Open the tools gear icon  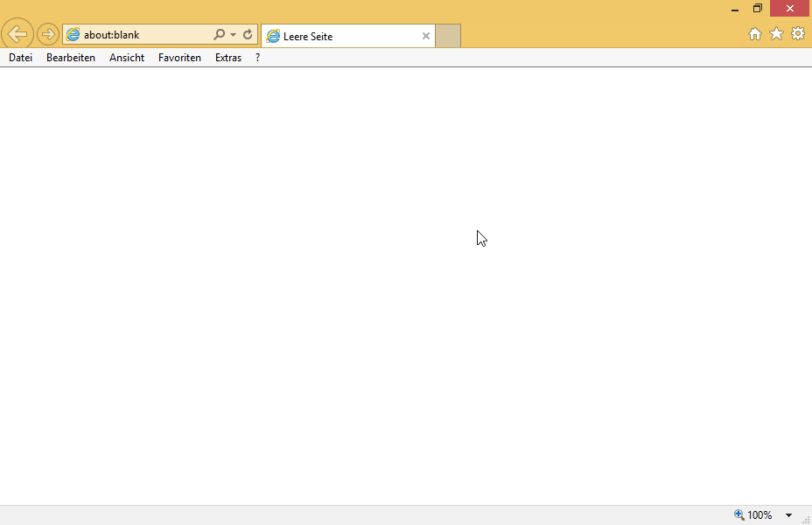coord(798,34)
